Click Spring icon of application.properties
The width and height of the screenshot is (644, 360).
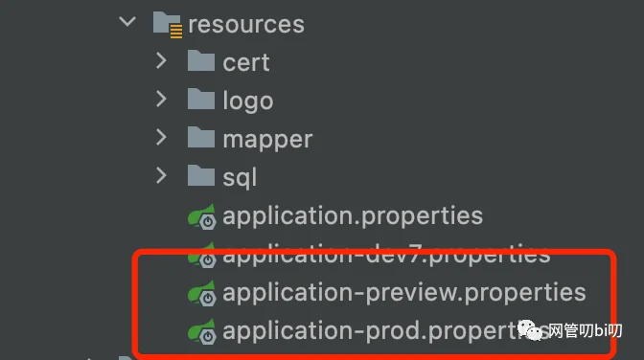[x=202, y=216]
